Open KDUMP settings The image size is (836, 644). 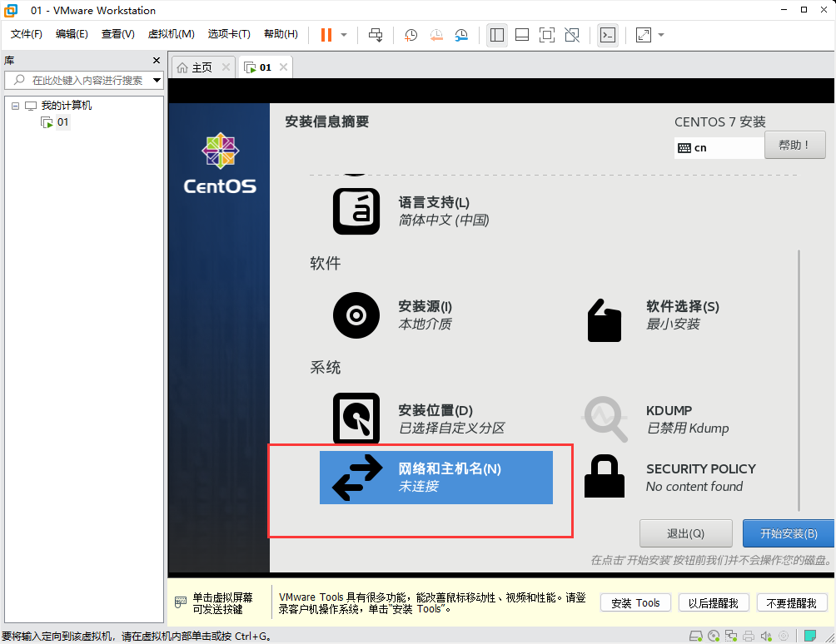click(x=656, y=419)
